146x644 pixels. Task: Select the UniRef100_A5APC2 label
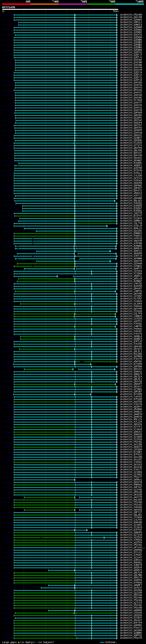tap(131, 276)
